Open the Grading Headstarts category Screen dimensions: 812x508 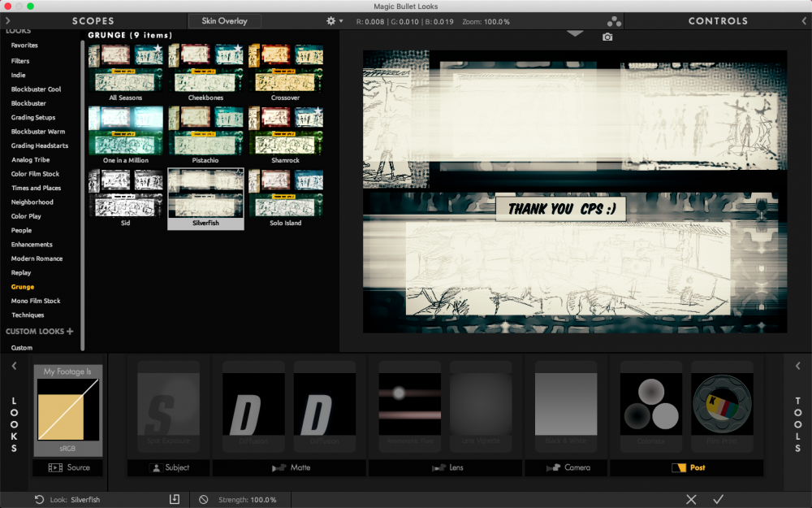click(x=39, y=145)
